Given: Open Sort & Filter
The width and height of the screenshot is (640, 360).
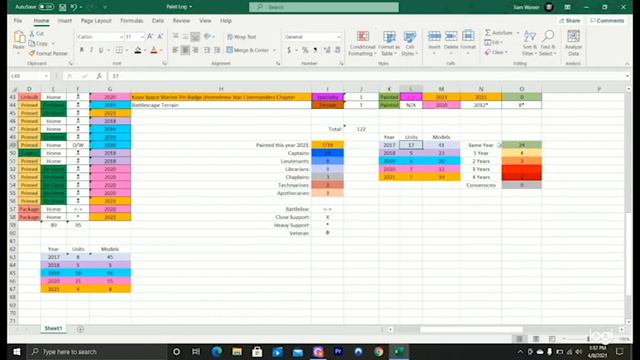Looking at the screenshot, I should tap(530, 43).
